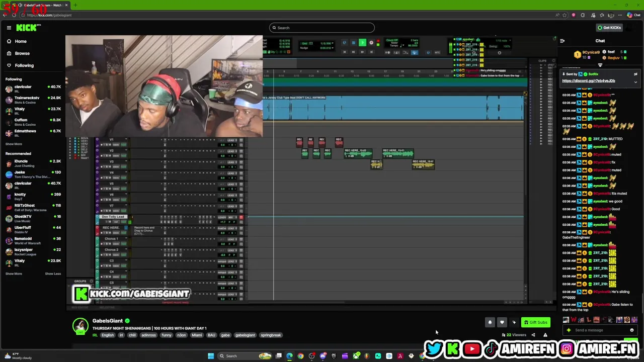Open Following in the sidebar
The image size is (644, 362).
(x=24, y=65)
